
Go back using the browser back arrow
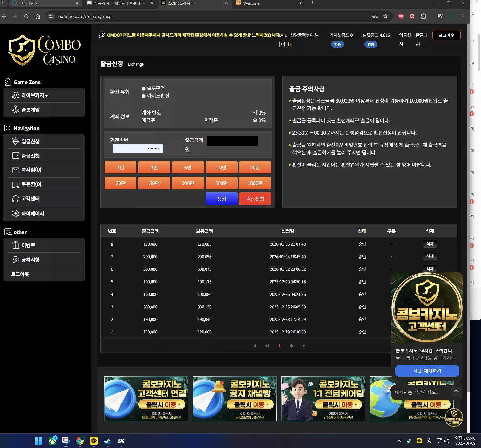[4, 16]
